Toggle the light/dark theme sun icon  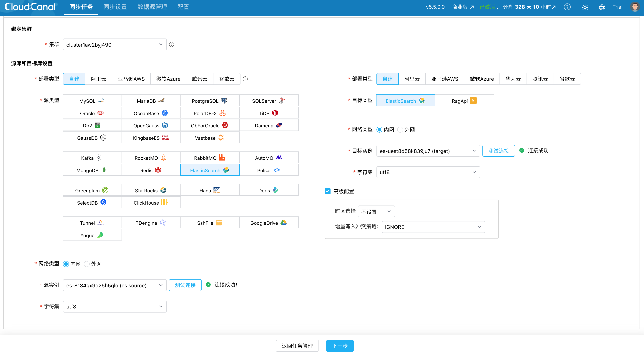tap(585, 7)
